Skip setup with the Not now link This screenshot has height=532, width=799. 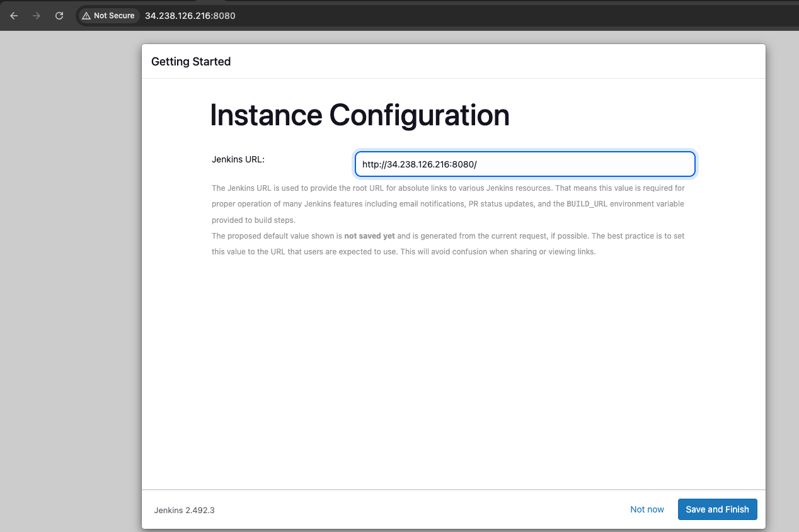(647, 509)
